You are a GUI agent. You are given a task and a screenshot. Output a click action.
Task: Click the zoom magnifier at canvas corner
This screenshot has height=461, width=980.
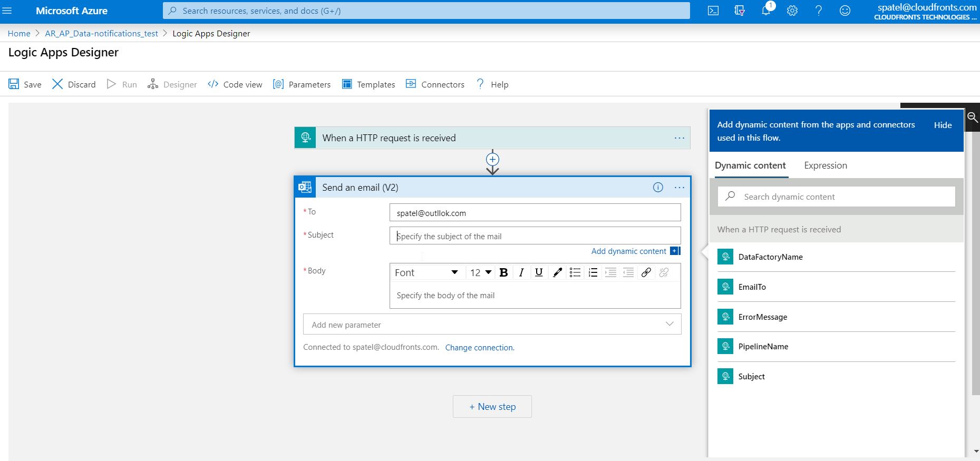pos(972,117)
